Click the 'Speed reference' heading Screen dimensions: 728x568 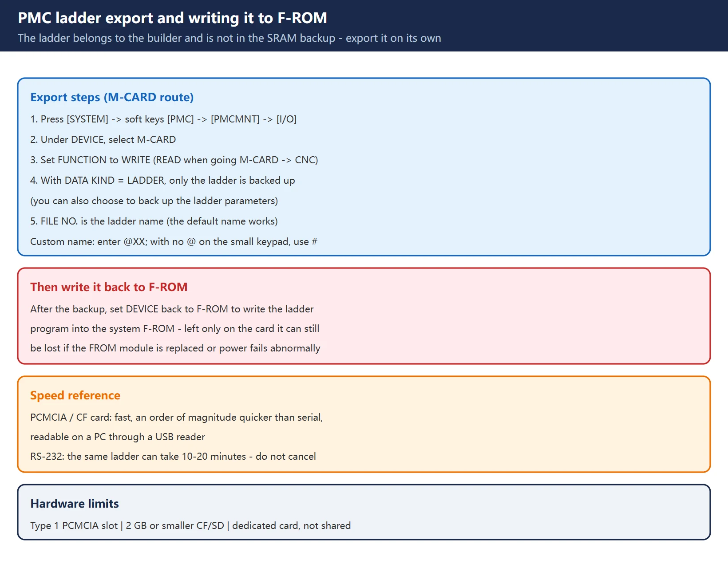pos(75,395)
